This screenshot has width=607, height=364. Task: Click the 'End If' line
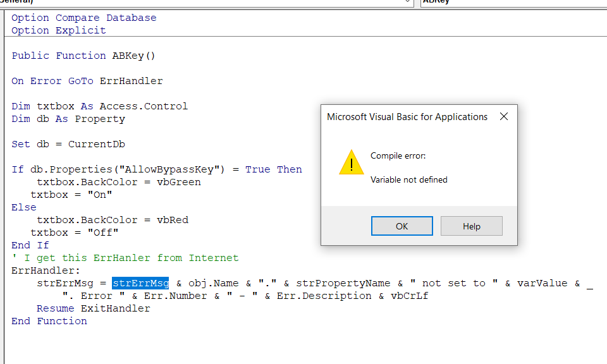pos(30,245)
